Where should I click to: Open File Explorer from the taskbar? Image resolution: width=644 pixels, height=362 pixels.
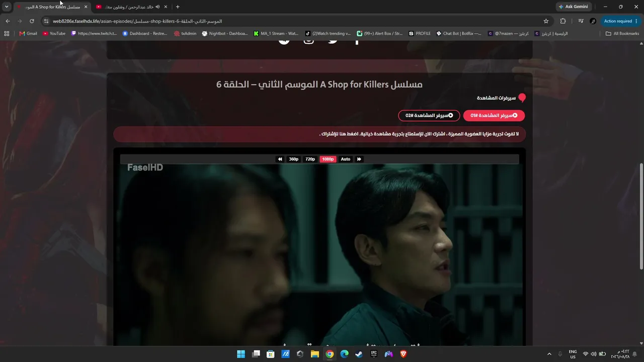314,354
